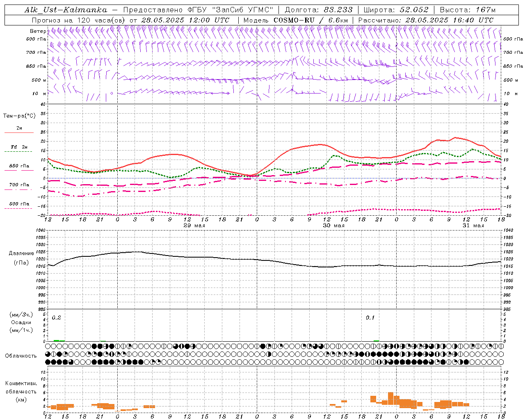Click the '30 мая' date label
Viewport: 525px width, 420px height.
click(x=333, y=226)
